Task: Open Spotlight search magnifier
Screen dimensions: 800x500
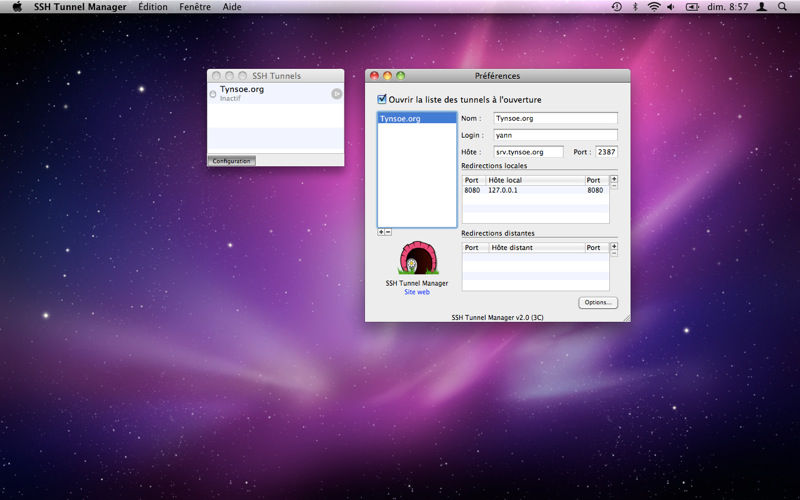Action: 782,7
